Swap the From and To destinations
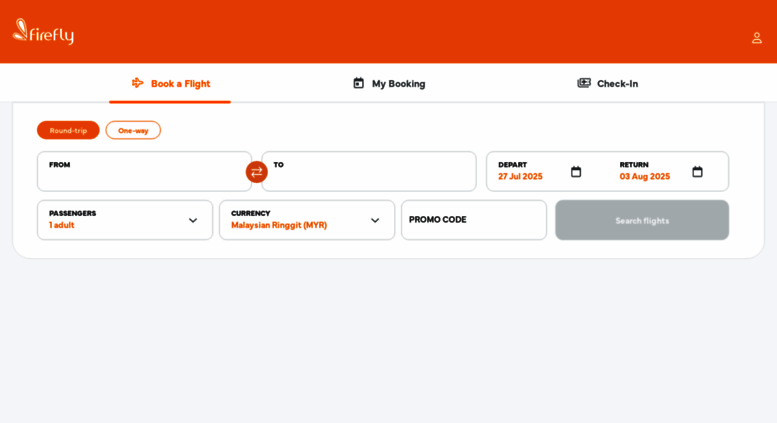This screenshot has height=423, width=777. tap(257, 172)
